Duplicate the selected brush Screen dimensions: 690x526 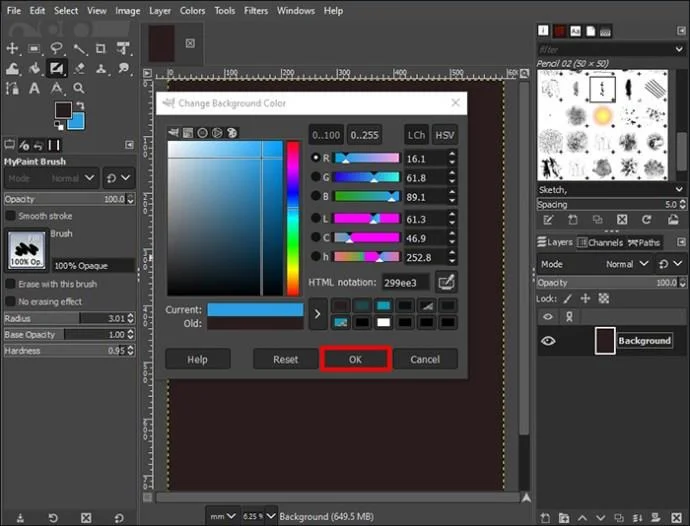[597, 220]
